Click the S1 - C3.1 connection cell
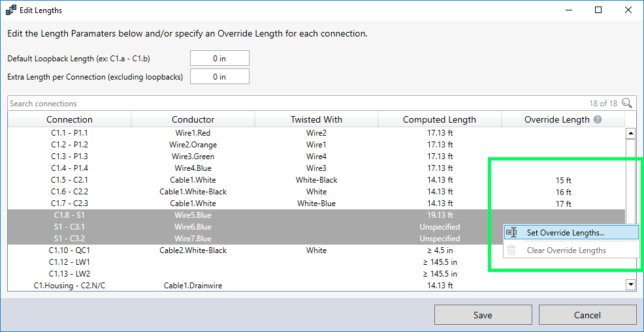Screen dimensions: 644x332 click(69, 227)
